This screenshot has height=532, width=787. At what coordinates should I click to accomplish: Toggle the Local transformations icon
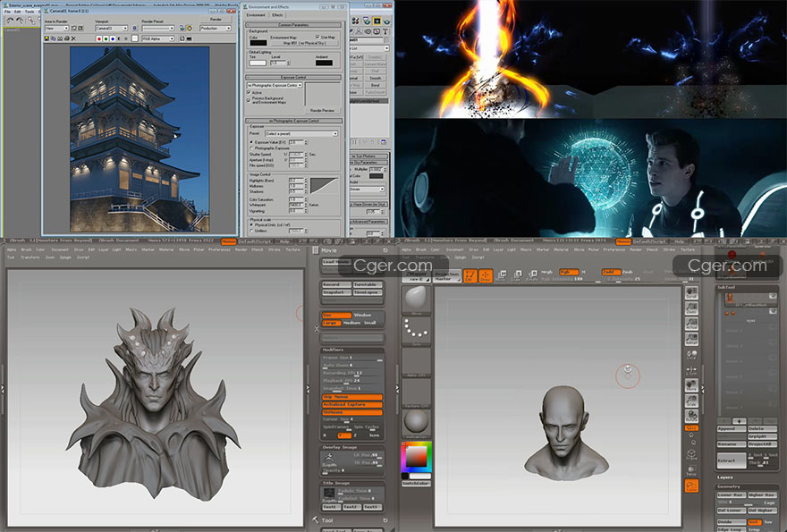691,355
